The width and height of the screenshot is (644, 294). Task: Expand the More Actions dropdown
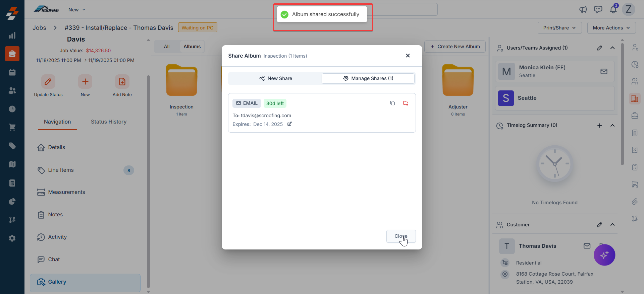(x=611, y=28)
